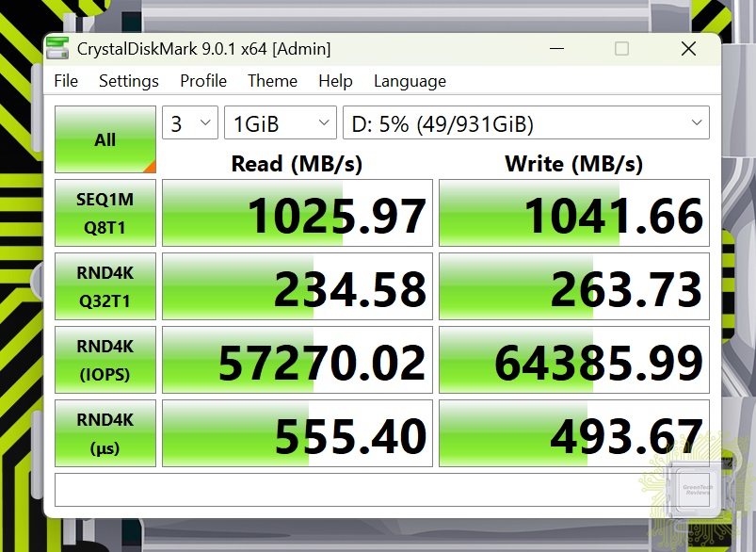Click the Write (MB/s) column header
Screen dimensions: 756x552
(x=573, y=164)
